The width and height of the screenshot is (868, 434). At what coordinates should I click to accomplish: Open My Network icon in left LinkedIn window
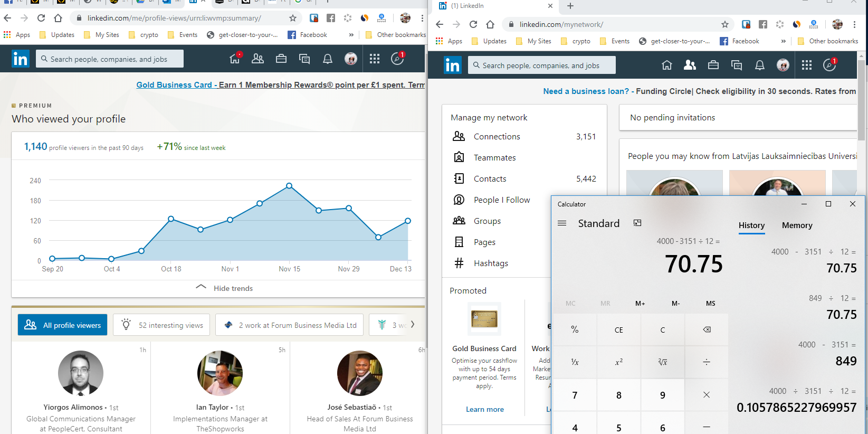(x=258, y=59)
